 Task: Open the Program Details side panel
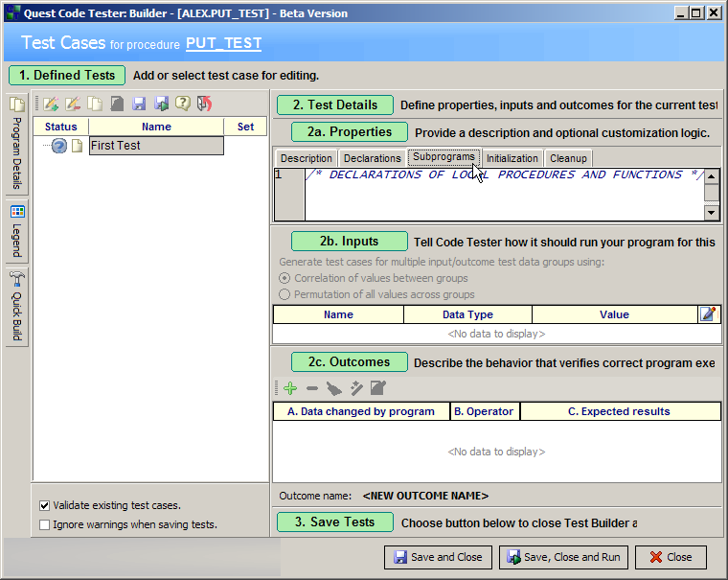(17, 144)
